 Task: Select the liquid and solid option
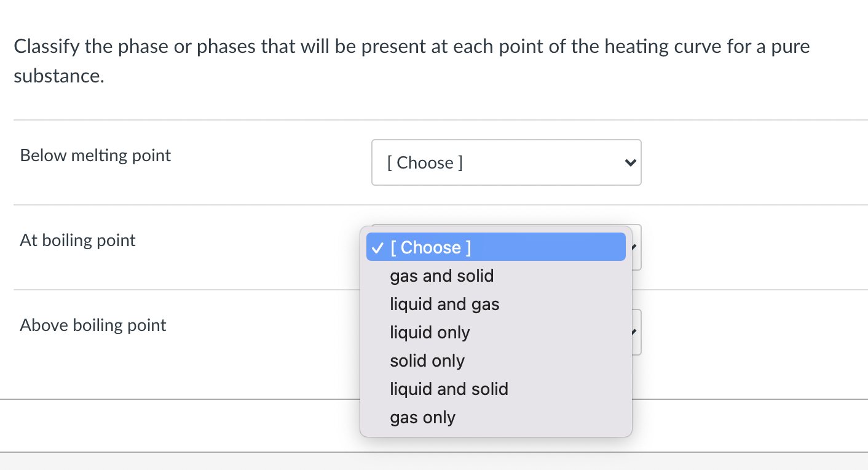449,389
